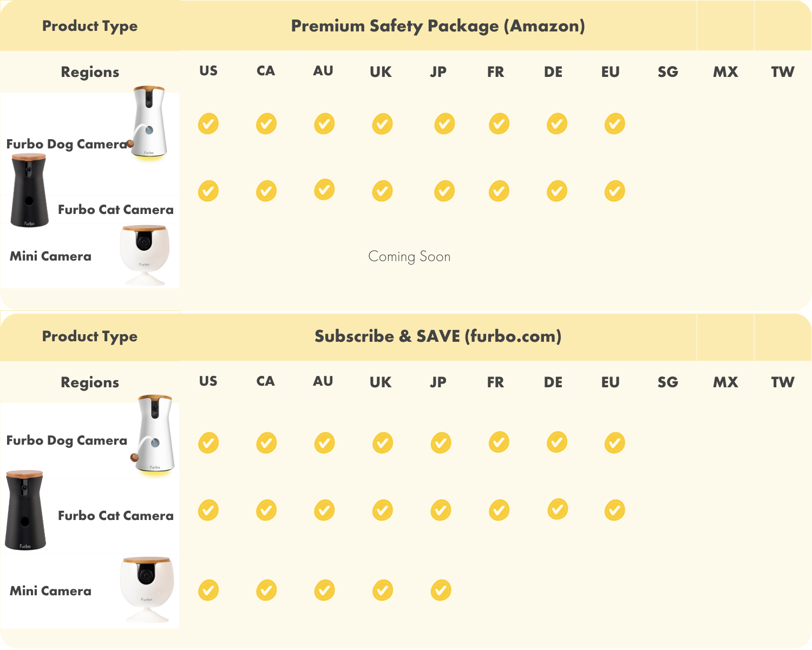Click the Furbo Cat Camera label in the Amazon table
Screen dimensions: 812x650
pos(116,210)
